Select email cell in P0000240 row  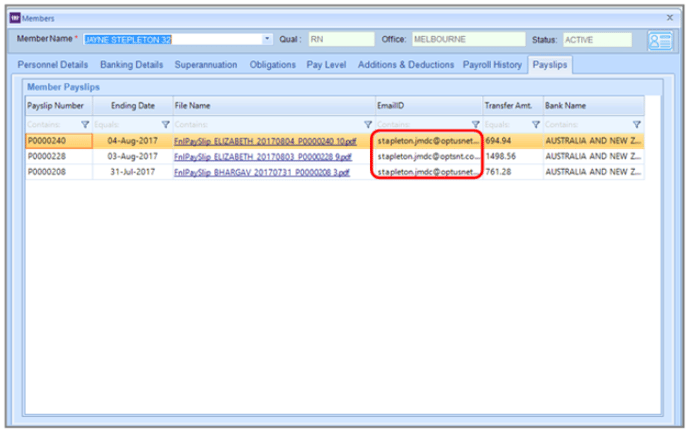pos(429,141)
